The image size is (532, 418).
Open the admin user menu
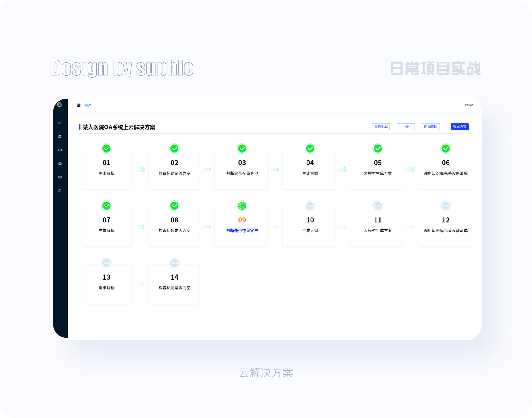469,105
